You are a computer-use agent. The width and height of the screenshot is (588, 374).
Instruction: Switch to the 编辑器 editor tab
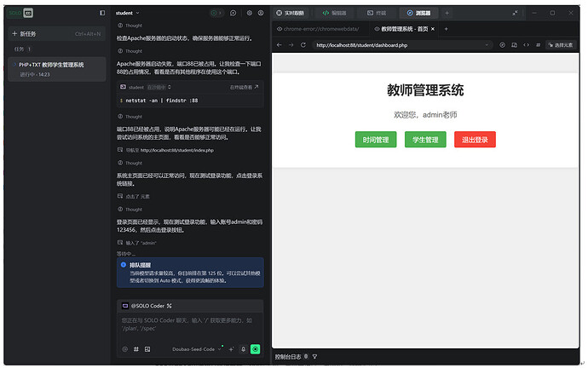pos(335,13)
